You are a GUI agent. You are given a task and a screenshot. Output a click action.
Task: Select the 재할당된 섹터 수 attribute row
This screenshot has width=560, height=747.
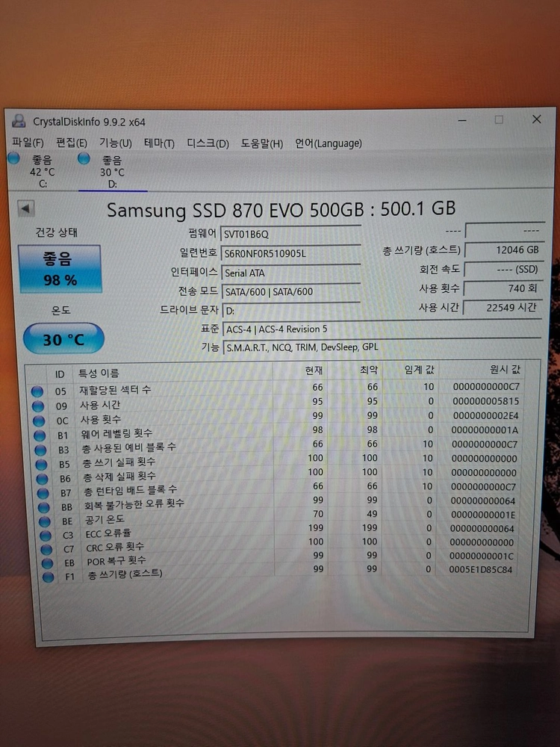point(276,388)
